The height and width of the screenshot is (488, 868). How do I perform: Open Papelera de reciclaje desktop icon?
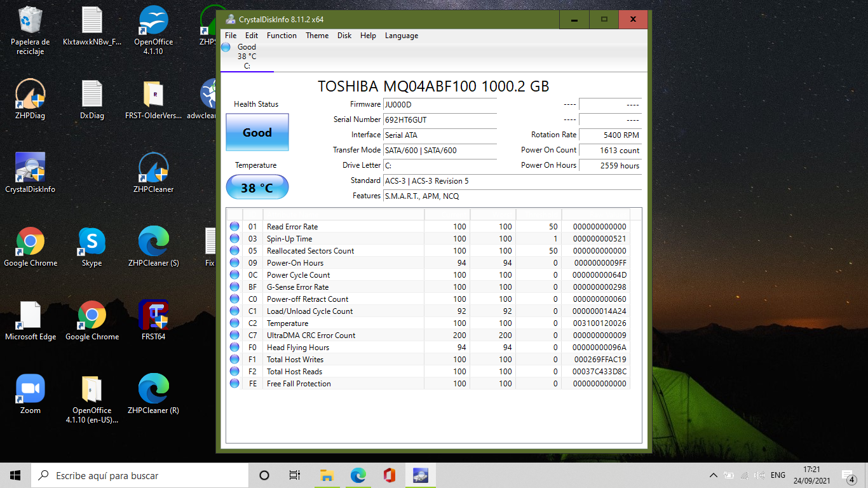(30, 30)
